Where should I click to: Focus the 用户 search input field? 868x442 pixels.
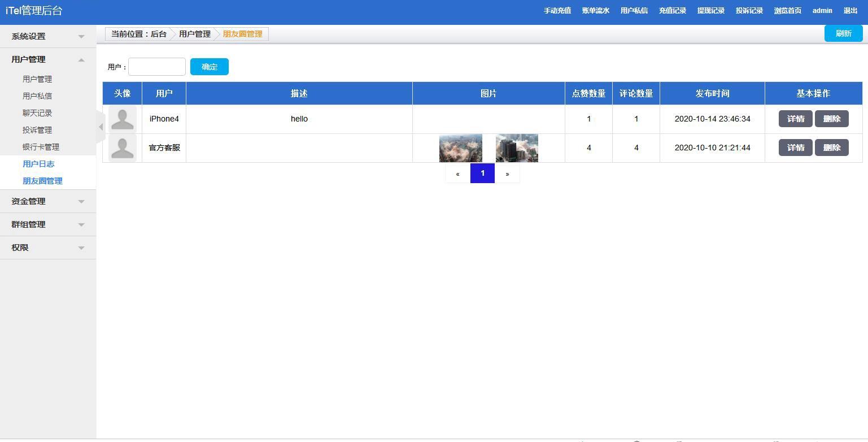[x=157, y=67]
